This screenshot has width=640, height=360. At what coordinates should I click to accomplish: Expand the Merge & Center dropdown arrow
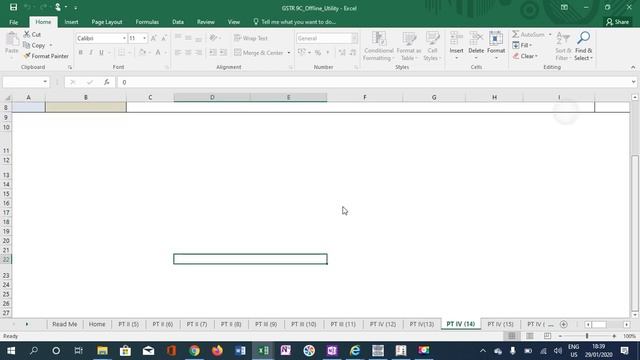pyautogui.click(x=289, y=53)
